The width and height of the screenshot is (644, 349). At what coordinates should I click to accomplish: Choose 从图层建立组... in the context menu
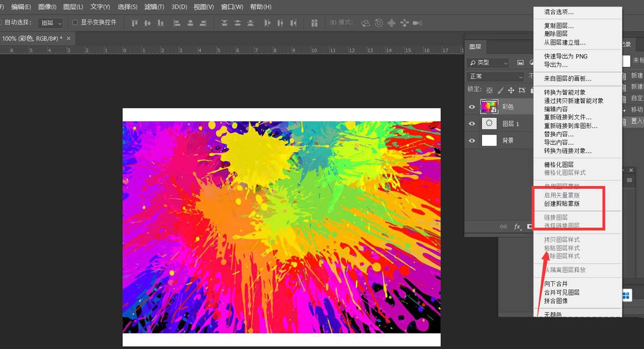click(x=565, y=42)
